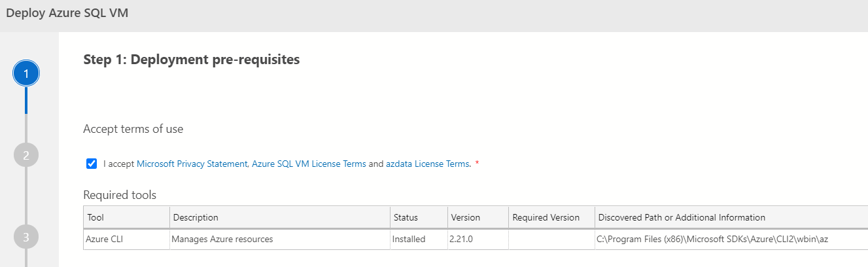
Task: Click the Step 1 Deployment pre-requisites heading
Action: (x=192, y=60)
